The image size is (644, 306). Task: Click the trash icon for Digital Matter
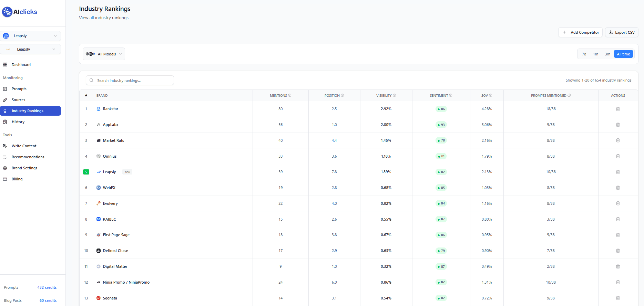618,266
